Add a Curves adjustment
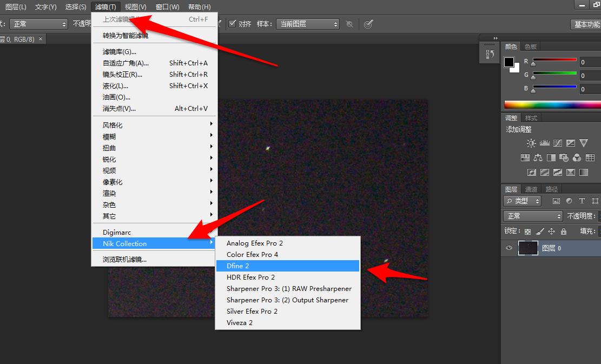 point(558,143)
